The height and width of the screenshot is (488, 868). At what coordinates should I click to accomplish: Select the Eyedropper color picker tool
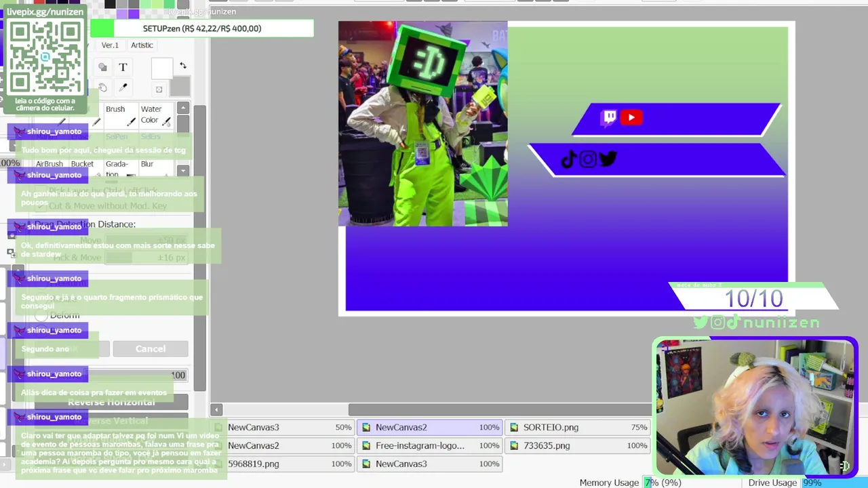[x=123, y=87]
